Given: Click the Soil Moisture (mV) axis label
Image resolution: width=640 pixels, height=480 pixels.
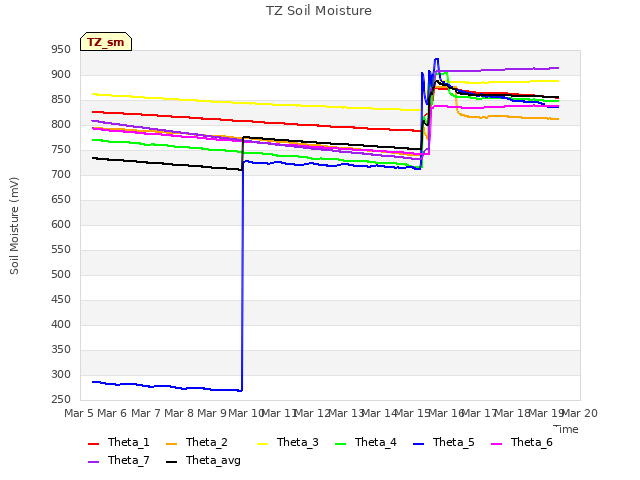Looking at the screenshot, I should tap(14, 226).
